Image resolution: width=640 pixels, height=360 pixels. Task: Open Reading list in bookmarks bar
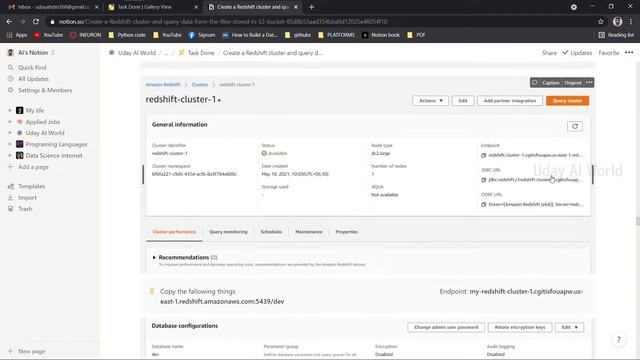coord(616,35)
